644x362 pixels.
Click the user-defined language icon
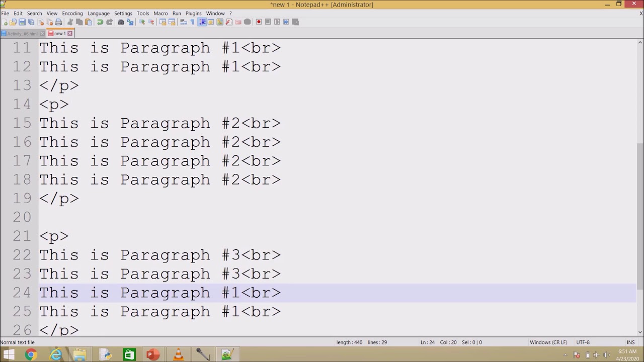[211, 22]
